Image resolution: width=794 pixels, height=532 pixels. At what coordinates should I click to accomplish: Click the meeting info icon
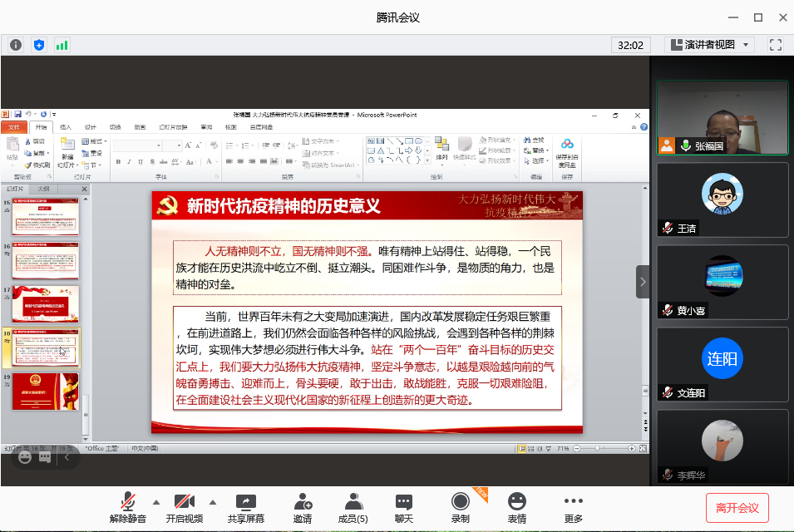(16, 45)
